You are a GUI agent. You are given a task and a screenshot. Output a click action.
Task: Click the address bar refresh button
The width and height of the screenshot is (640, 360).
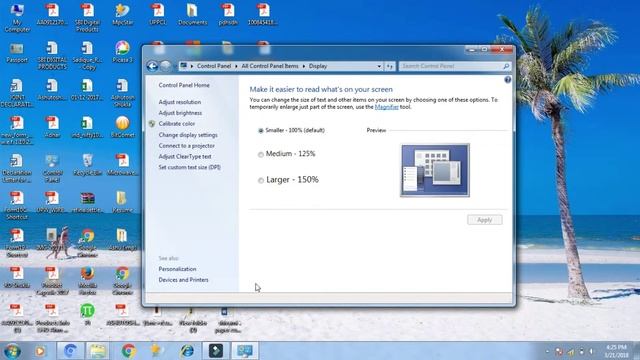pyautogui.click(x=390, y=66)
